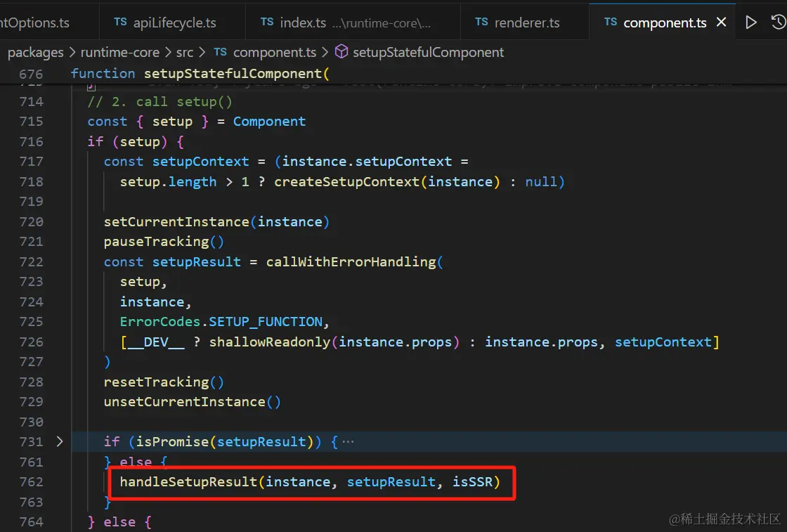Click Component identifier on line 715
The height and width of the screenshot is (532, 787).
click(269, 122)
